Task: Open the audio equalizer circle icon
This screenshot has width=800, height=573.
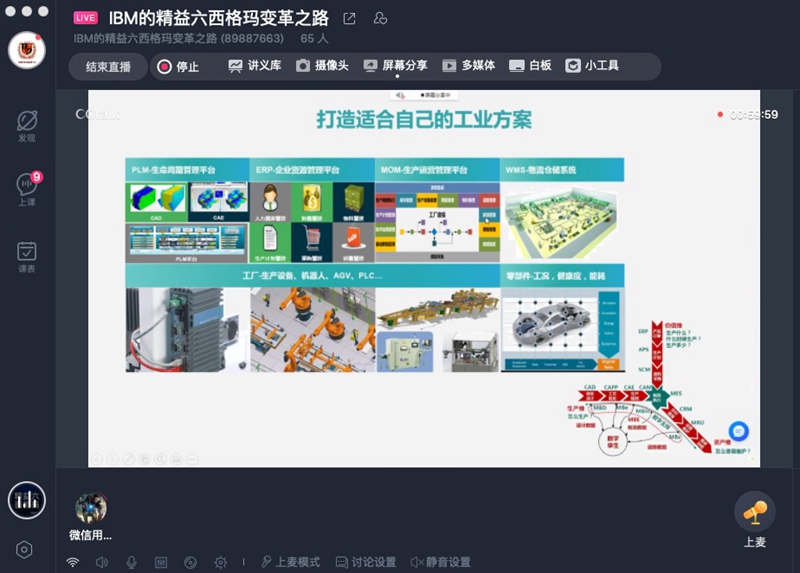Action: click(x=27, y=500)
